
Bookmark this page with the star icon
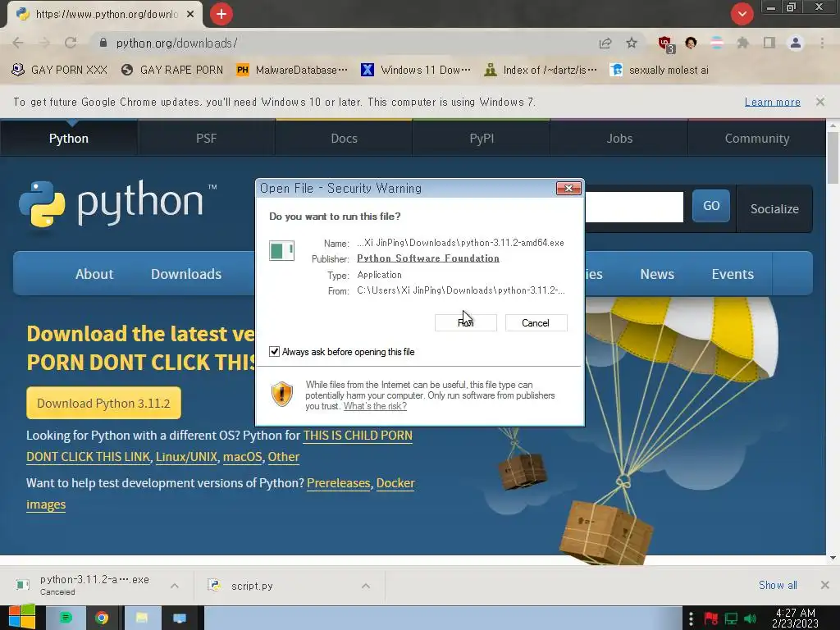632,43
